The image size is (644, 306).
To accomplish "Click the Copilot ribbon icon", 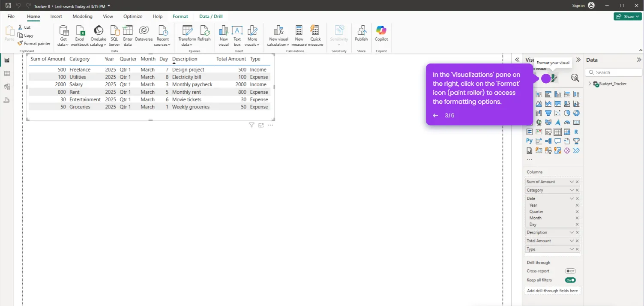I will (x=381, y=33).
